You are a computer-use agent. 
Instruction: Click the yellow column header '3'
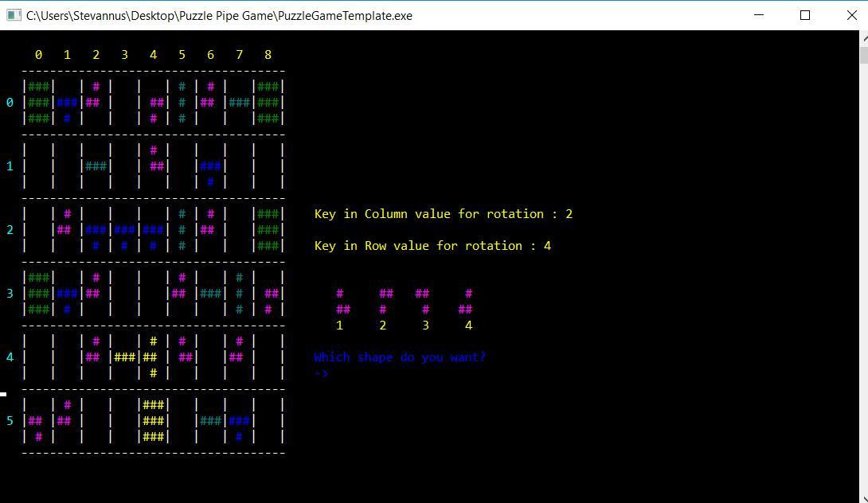[124, 54]
